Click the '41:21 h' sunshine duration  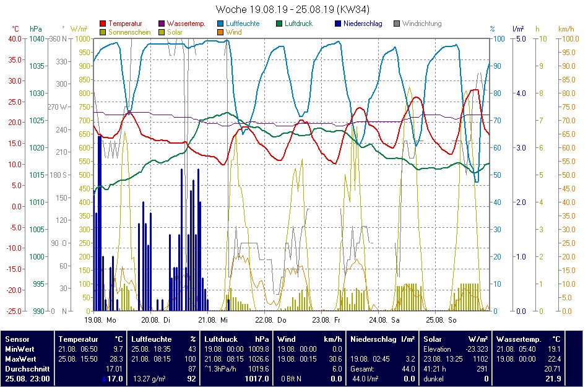[435, 369]
